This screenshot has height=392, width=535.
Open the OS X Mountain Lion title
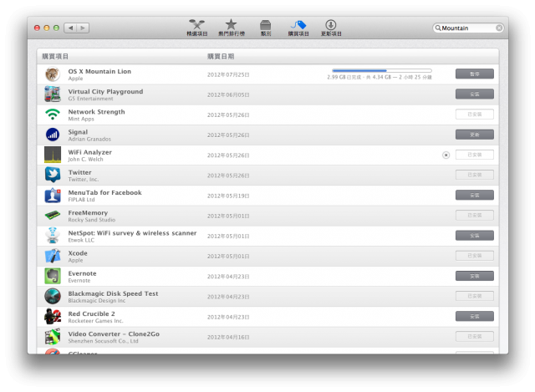pos(99,71)
